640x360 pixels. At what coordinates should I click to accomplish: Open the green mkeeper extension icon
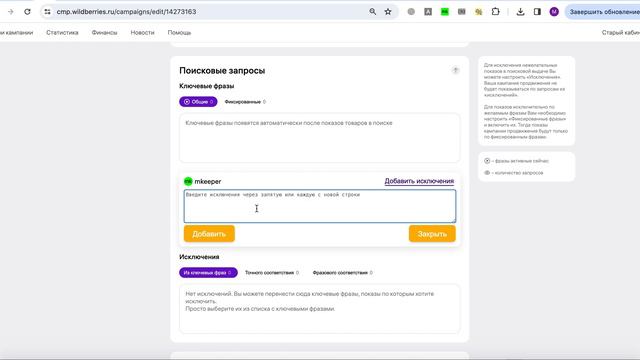pos(444,12)
